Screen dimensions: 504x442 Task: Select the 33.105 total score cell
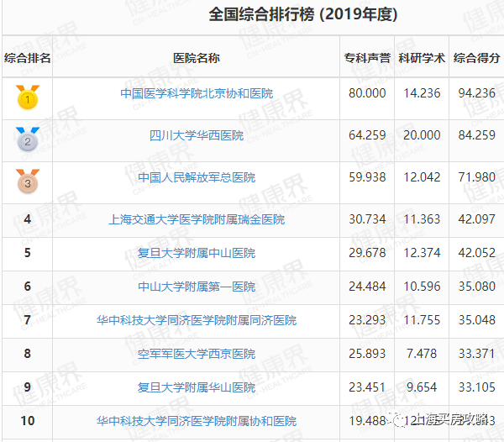(476, 387)
